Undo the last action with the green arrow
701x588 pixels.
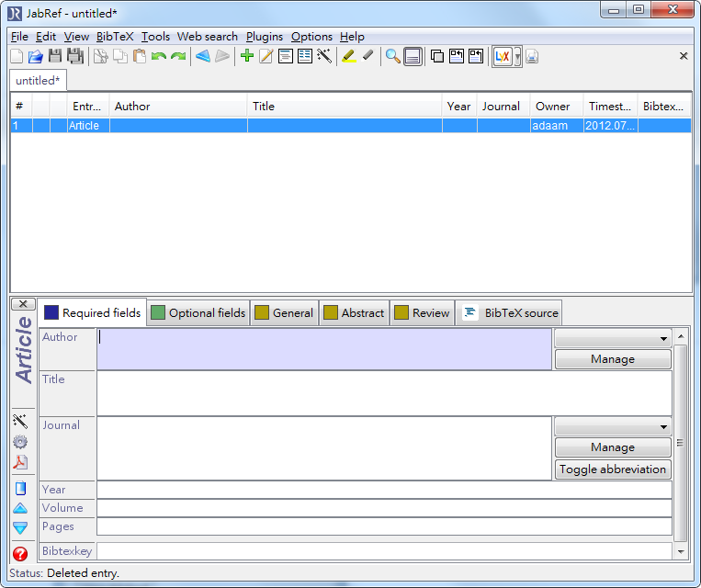159,56
